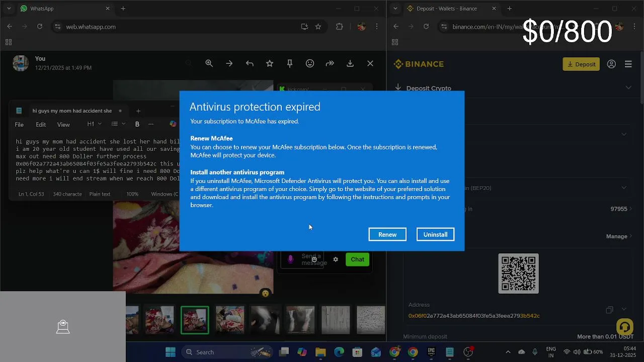This screenshot has height=362, width=644.
Task: Go to message arrow in WhatsApp viewer
Action: 229,63
